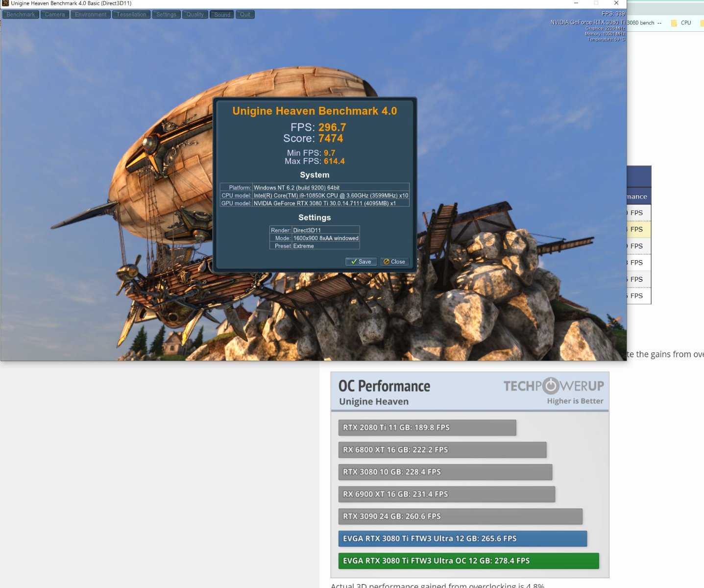This screenshot has width=704, height=588.
Task: Click the FPS value 296.7
Action: pyautogui.click(x=332, y=127)
